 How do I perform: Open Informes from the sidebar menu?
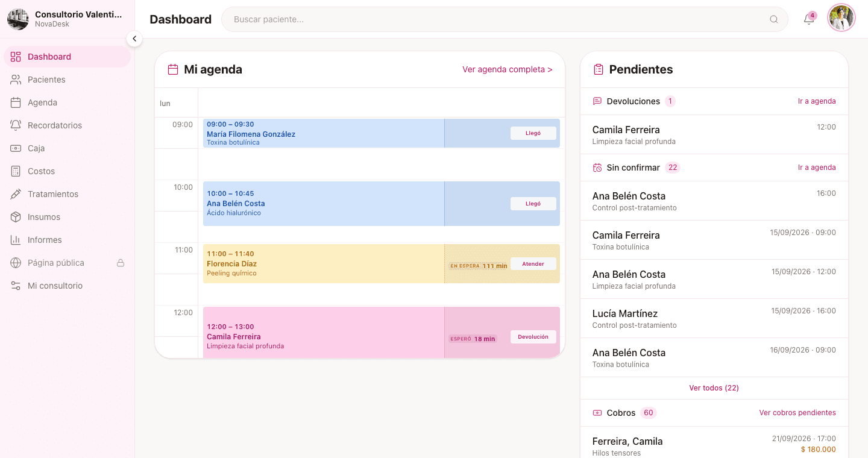pyautogui.click(x=68, y=240)
